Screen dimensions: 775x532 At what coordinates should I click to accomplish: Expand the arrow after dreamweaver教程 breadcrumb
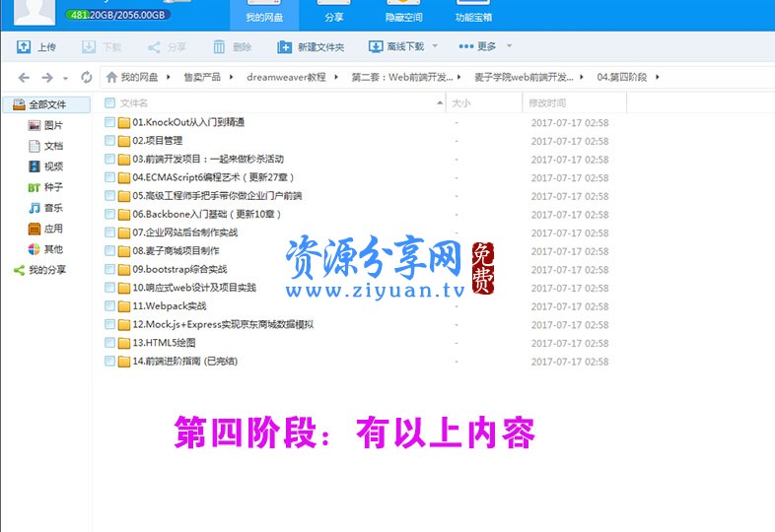tap(336, 77)
